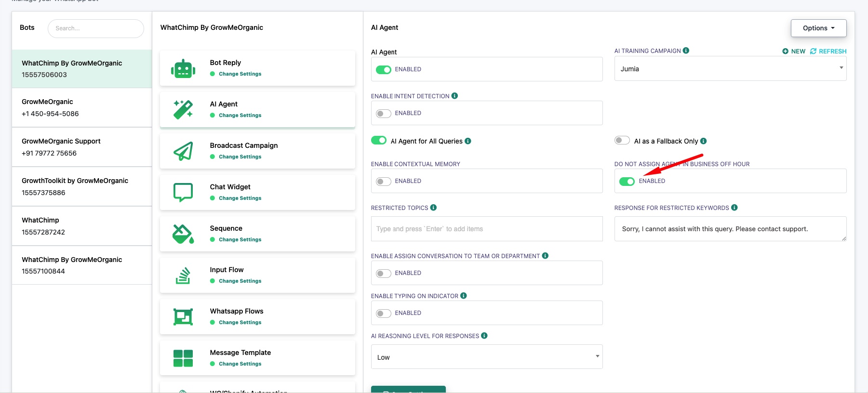Click the Sequence paint bucket icon

coord(183,234)
